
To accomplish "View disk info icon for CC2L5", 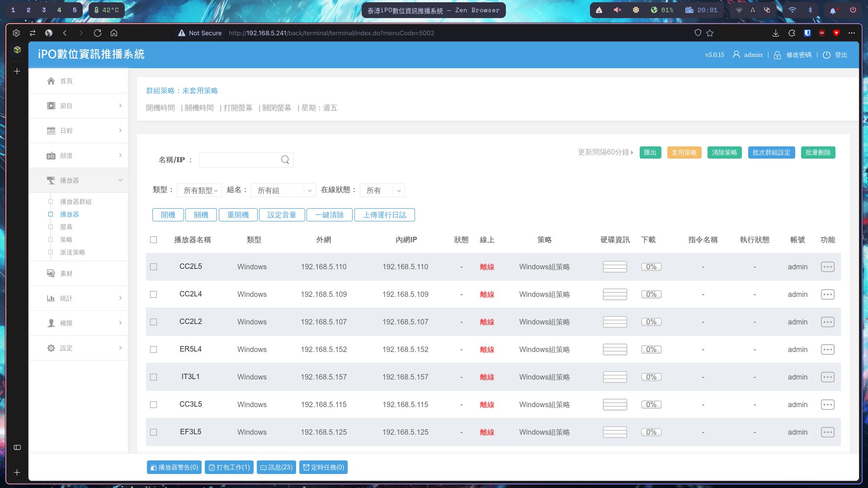I will coord(615,267).
